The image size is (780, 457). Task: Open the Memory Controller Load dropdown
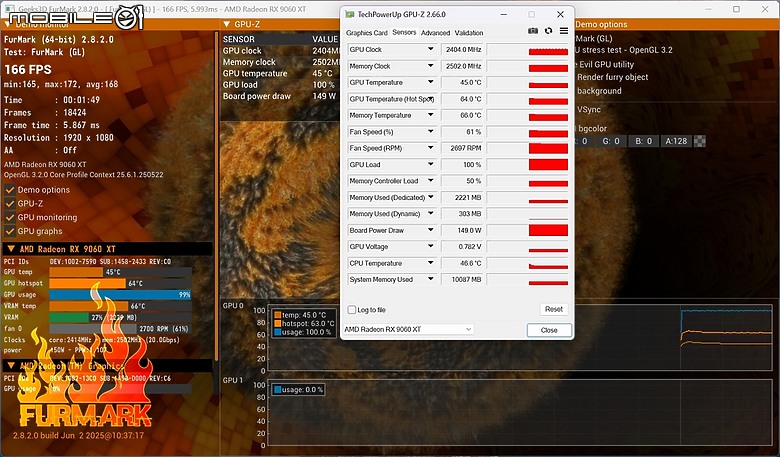point(431,181)
